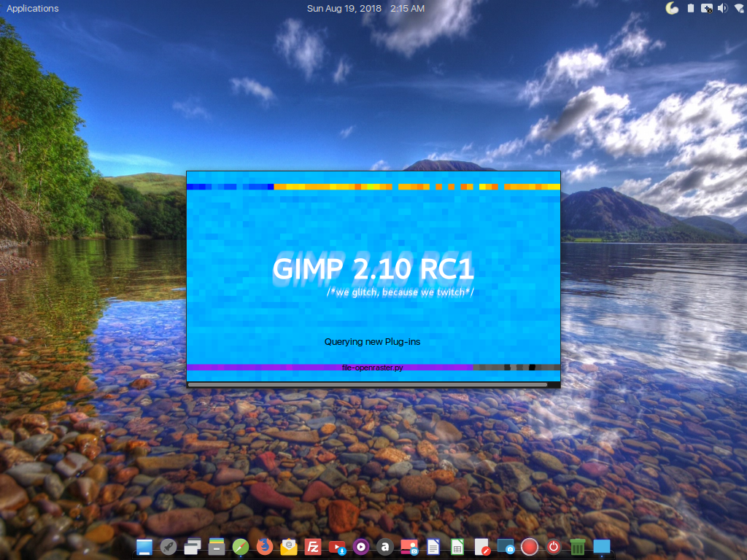Click the 'we glitch, because we twitch' tagline
The image size is (747, 560).
click(400, 292)
